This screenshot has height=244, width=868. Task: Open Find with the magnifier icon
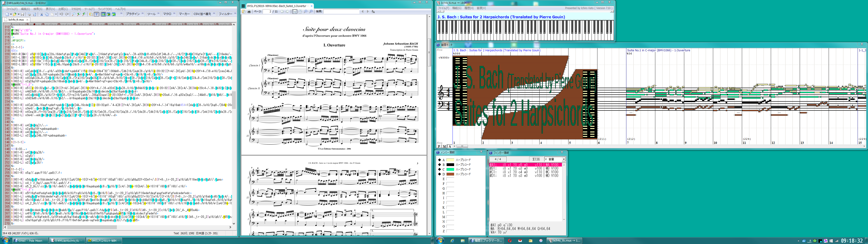[73, 14]
